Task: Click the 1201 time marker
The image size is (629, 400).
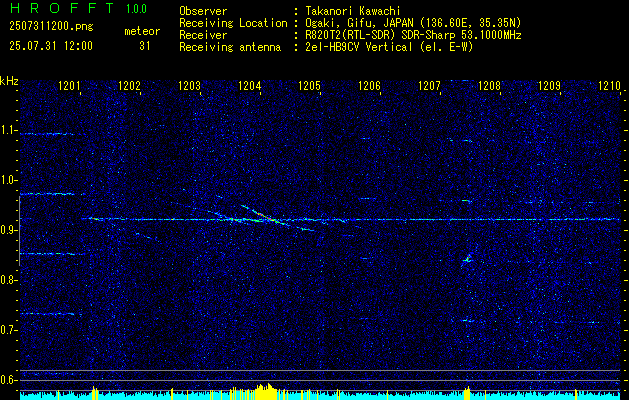Action: click(x=69, y=86)
